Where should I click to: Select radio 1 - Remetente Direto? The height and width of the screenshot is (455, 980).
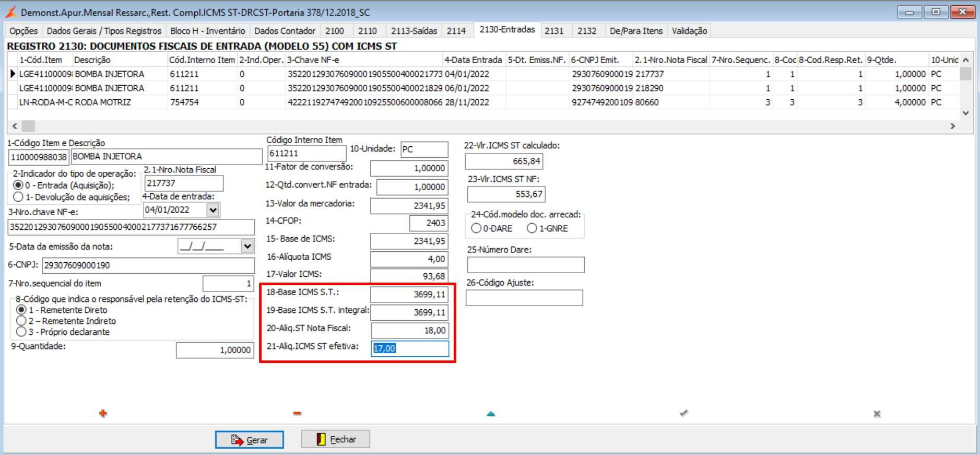[21, 310]
